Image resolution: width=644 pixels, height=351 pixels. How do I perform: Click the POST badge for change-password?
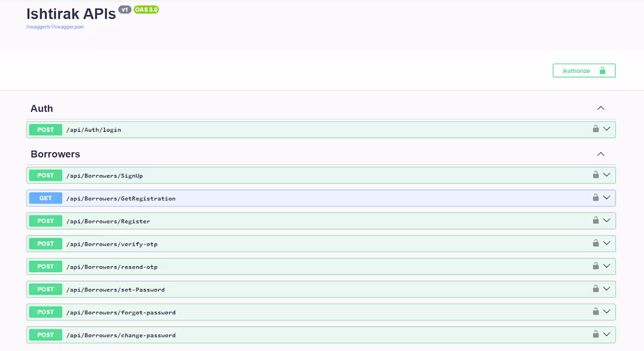point(46,335)
